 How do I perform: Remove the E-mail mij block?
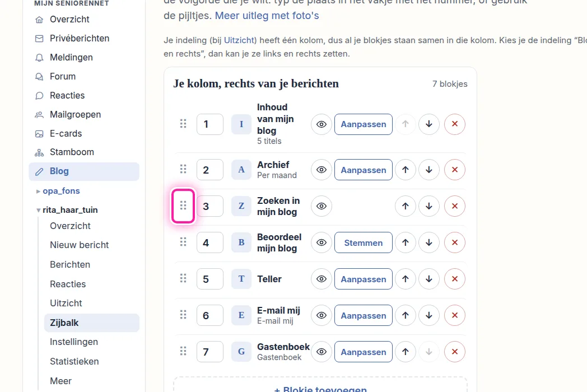[455, 315]
